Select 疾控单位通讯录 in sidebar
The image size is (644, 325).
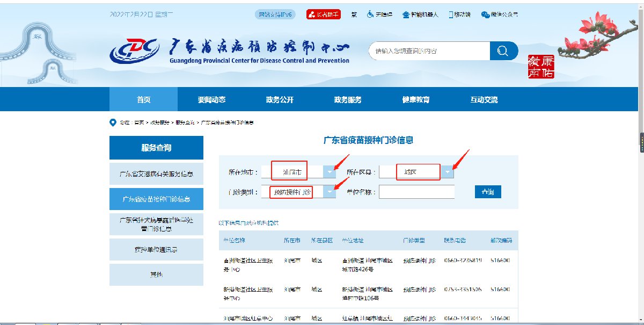(156, 249)
